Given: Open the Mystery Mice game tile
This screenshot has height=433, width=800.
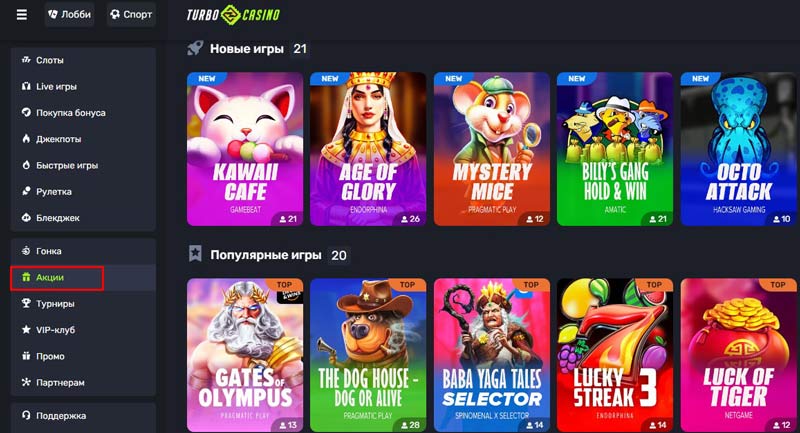Looking at the screenshot, I should [x=492, y=149].
